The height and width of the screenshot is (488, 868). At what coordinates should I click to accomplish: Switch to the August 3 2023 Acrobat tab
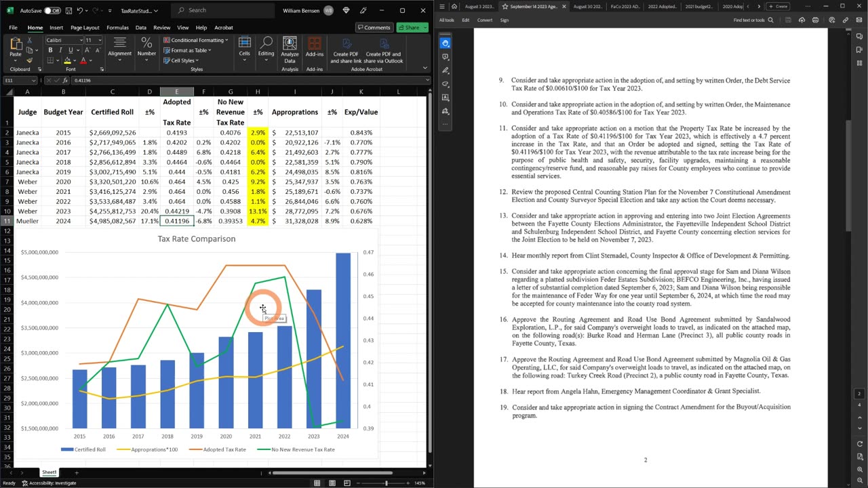pos(479,6)
